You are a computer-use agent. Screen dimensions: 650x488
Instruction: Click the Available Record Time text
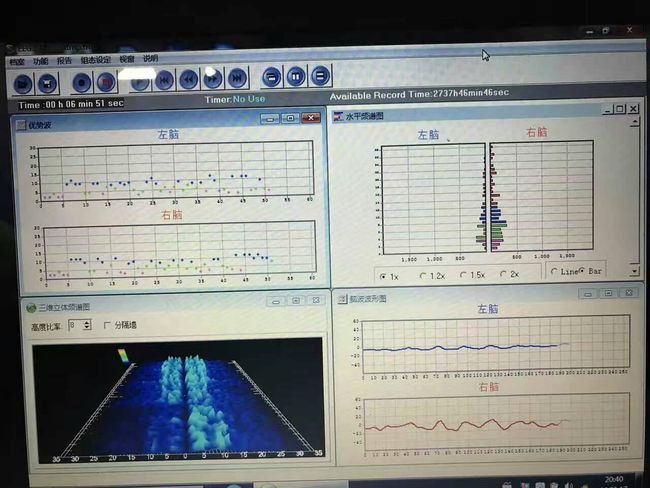click(x=419, y=94)
